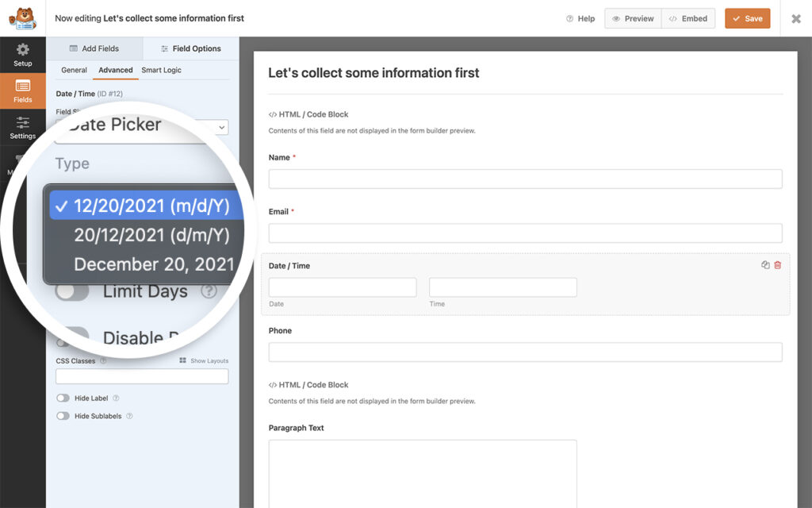Switch to the Field Options tab
This screenshot has width=812, height=508.
191,48
